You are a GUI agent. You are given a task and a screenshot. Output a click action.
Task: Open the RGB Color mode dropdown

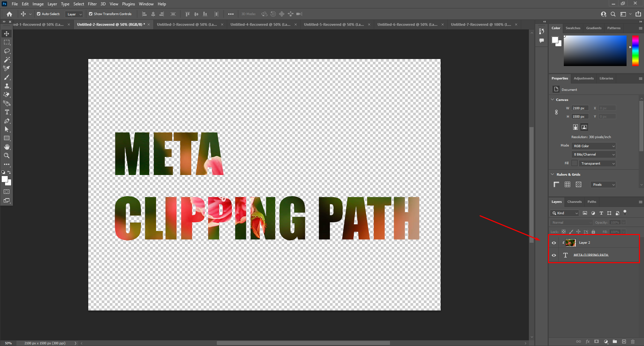click(x=593, y=146)
